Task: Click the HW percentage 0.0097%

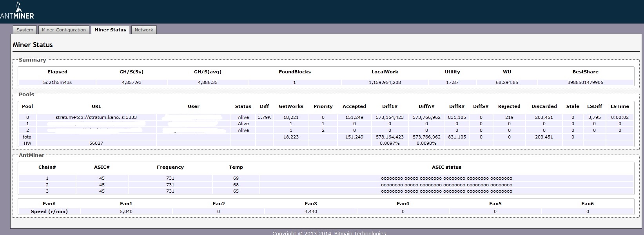Action: tap(390, 143)
